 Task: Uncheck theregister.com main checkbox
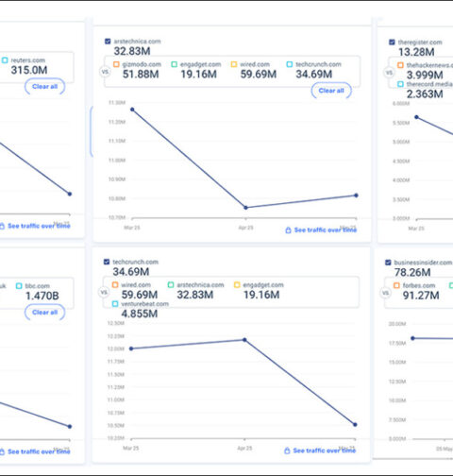(392, 42)
